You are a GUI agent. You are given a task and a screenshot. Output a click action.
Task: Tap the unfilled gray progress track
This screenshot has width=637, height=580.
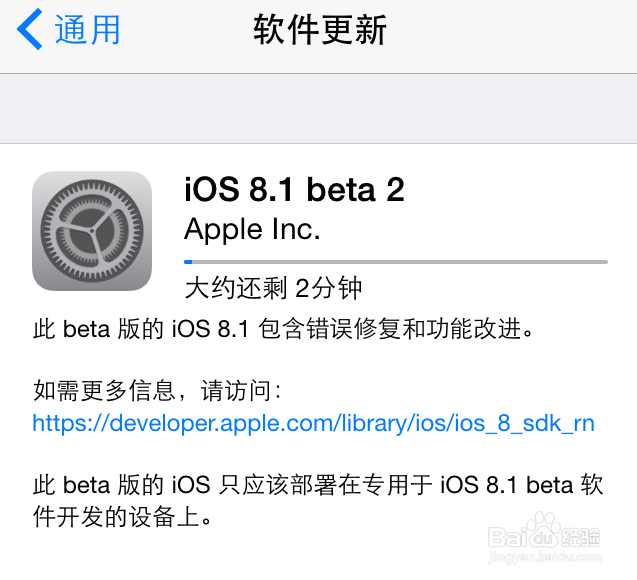[400, 262]
